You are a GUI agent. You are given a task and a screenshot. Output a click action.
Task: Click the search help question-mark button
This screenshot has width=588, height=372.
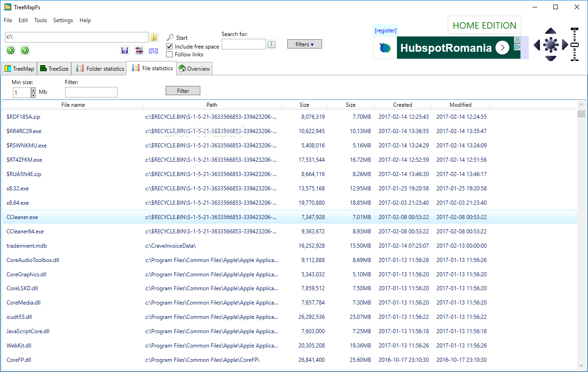click(272, 44)
